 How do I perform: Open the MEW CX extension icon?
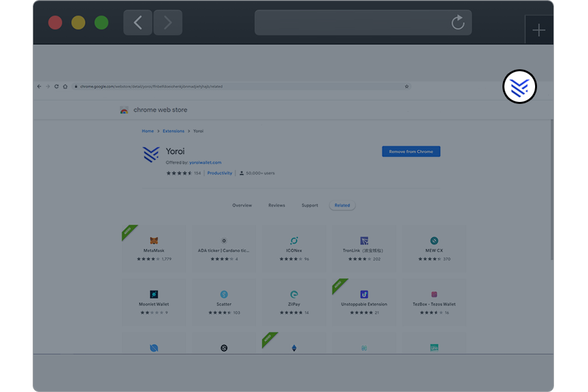click(x=434, y=240)
